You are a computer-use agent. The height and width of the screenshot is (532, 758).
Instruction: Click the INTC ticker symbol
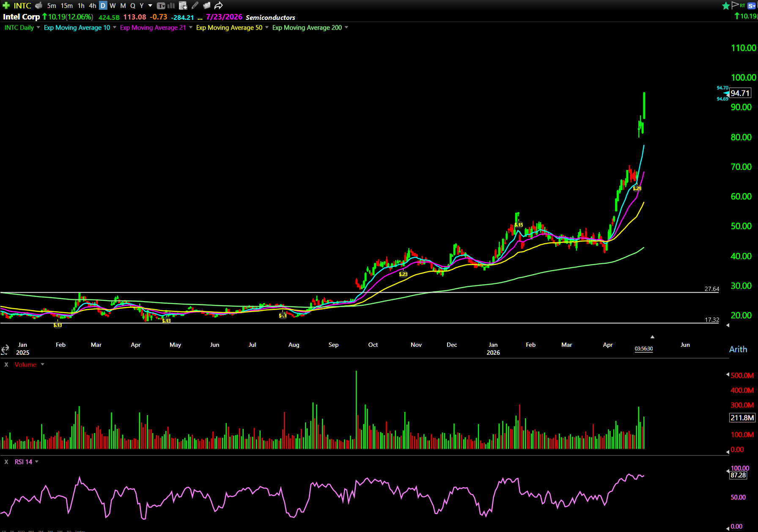pyautogui.click(x=22, y=5)
